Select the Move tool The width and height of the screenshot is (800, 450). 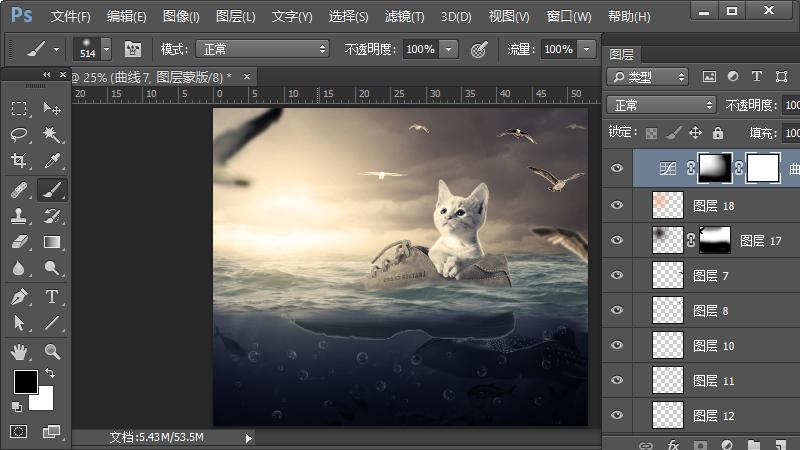tap(52, 108)
